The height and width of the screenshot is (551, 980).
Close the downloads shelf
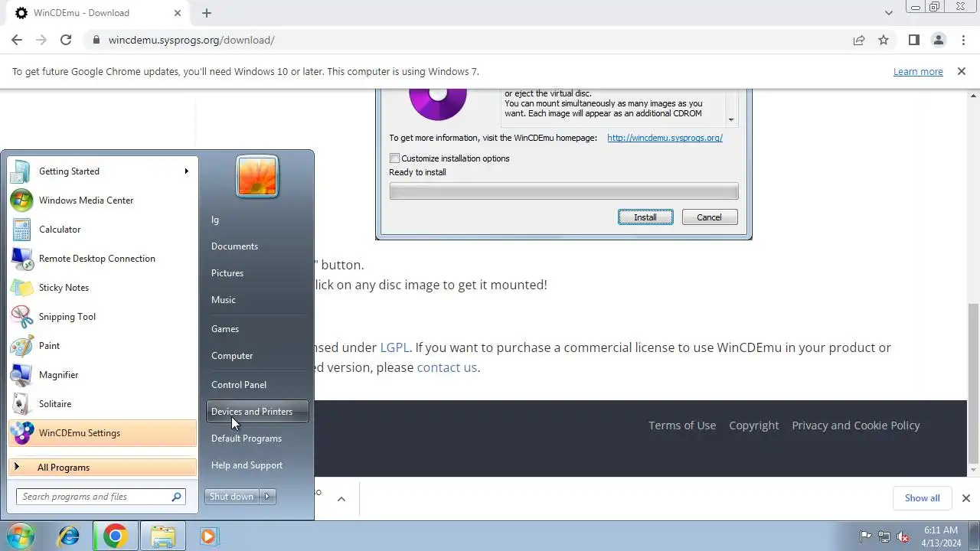pyautogui.click(x=965, y=498)
